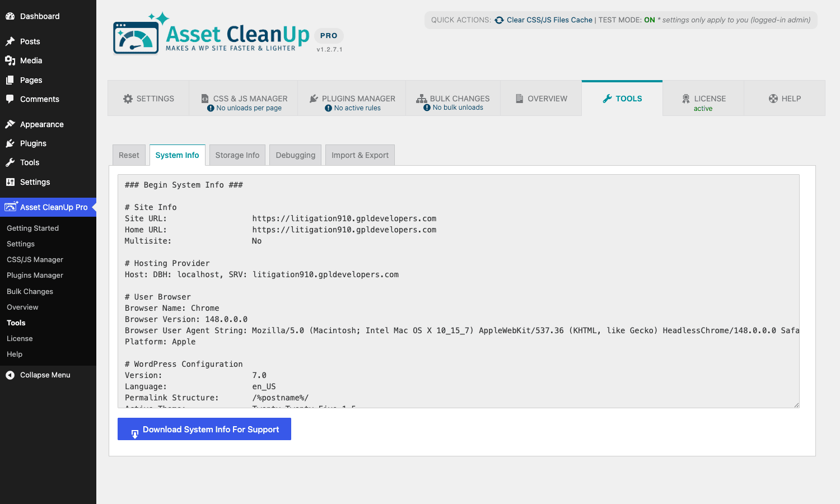
Task: Click the 'No active rules' status text
Action: tap(357, 108)
